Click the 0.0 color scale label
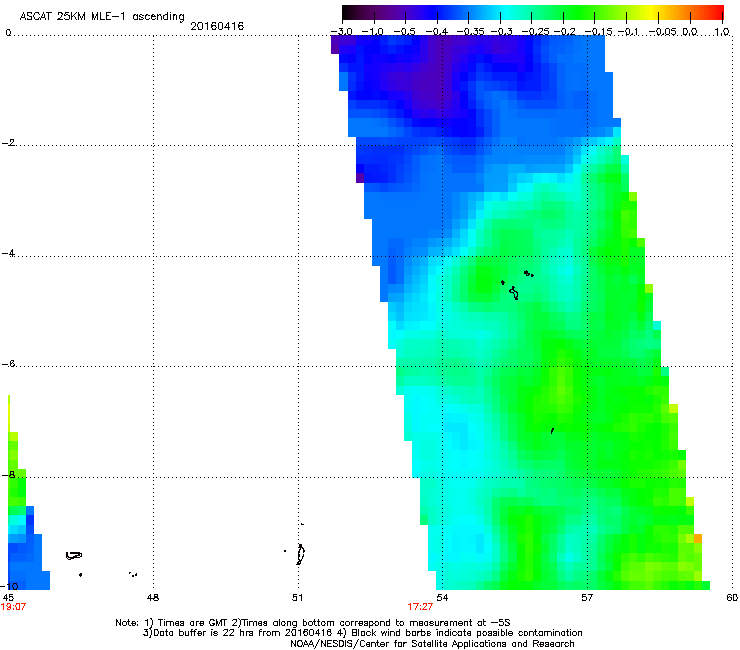Screen dimensions: 740x650 pos(690,32)
